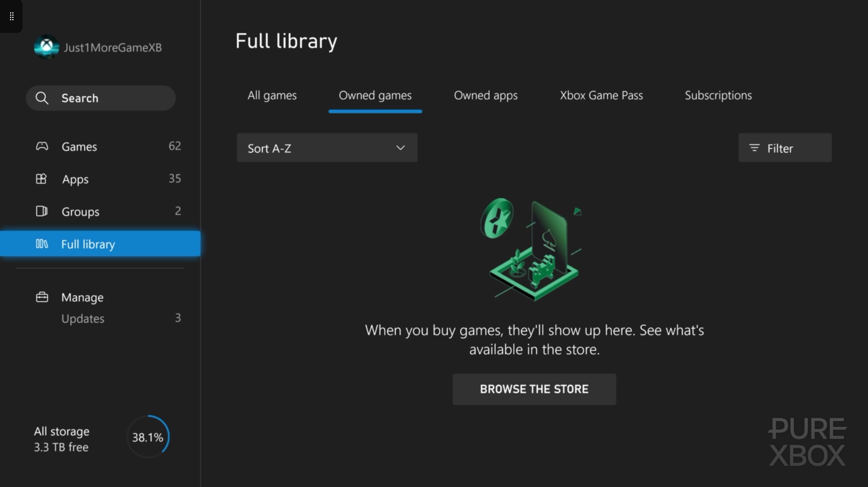
Task: Open the Sort A-Z dropdown
Action: point(327,148)
